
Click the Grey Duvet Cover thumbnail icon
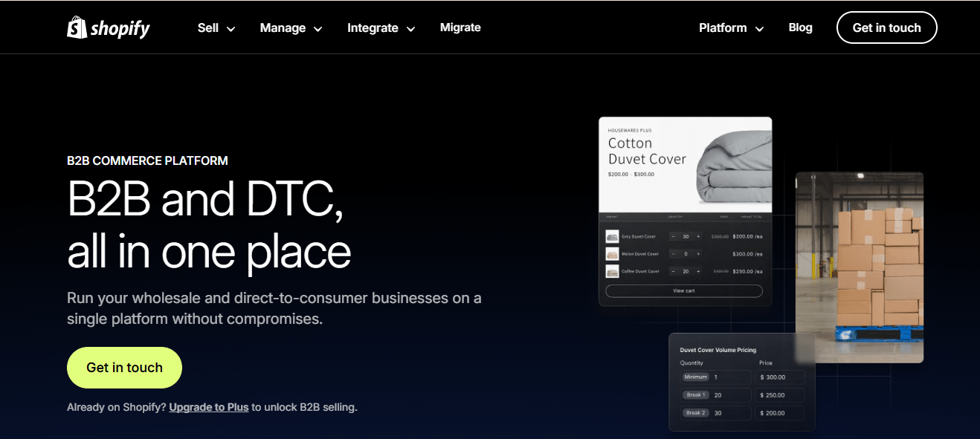[612, 236]
